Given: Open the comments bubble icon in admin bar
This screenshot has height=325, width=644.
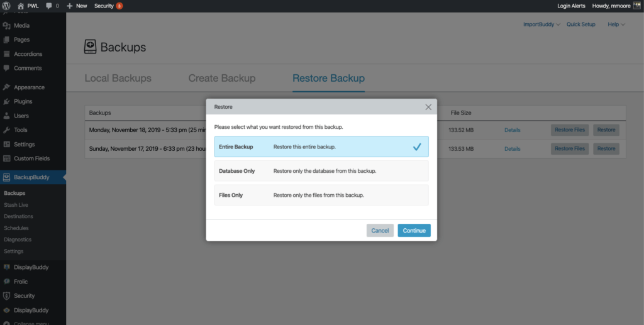Looking at the screenshot, I should (49, 6).
